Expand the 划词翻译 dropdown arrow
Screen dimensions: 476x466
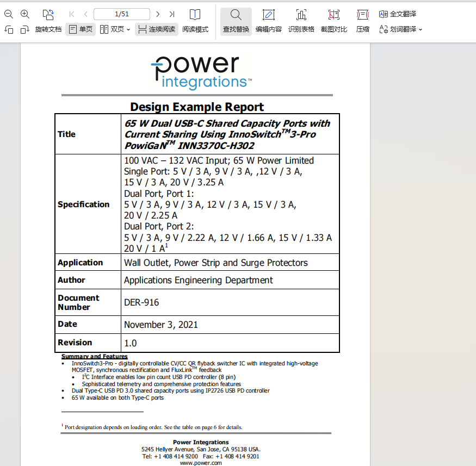(x=421, y=29)
